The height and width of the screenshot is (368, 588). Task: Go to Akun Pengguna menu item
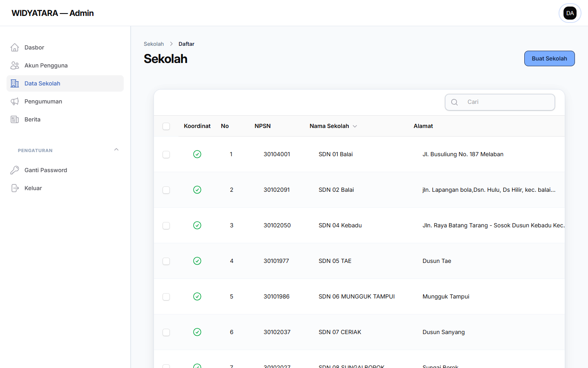[x=65, y=65]
